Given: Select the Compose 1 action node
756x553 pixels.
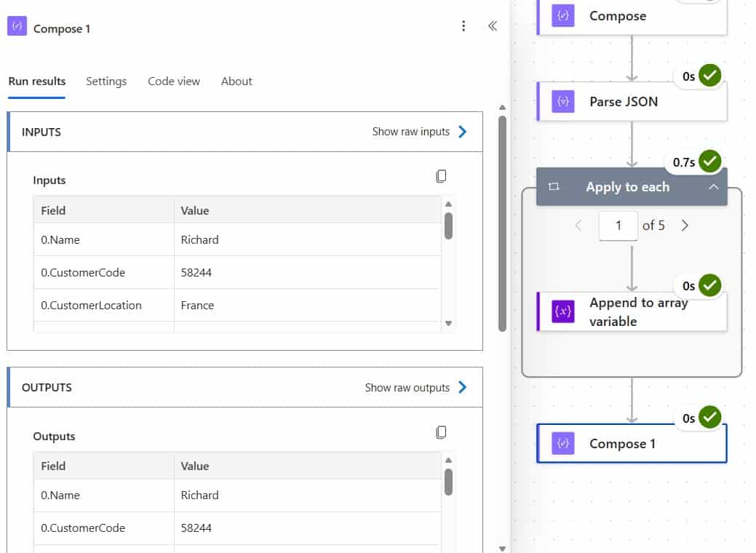Looking at the screenshot, I should [632, 443].
